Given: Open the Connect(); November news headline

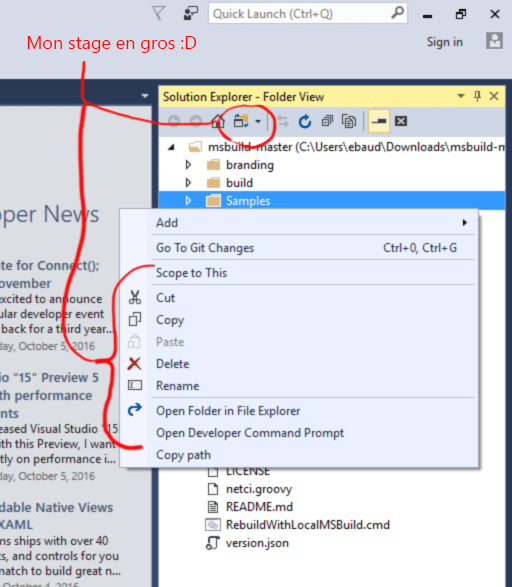Looking at the screenshot, I should click(x=50, y=274).
